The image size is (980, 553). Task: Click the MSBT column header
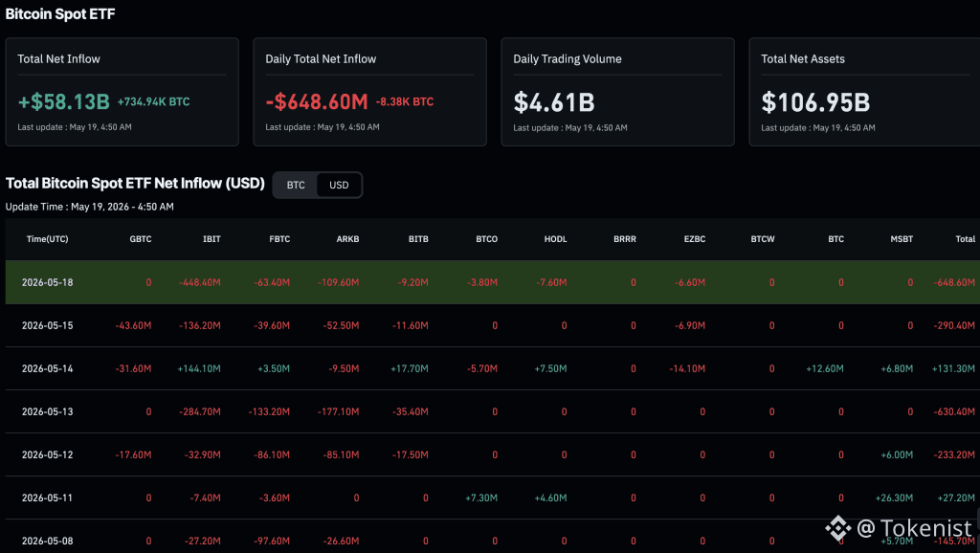click(x=902, y=238)
